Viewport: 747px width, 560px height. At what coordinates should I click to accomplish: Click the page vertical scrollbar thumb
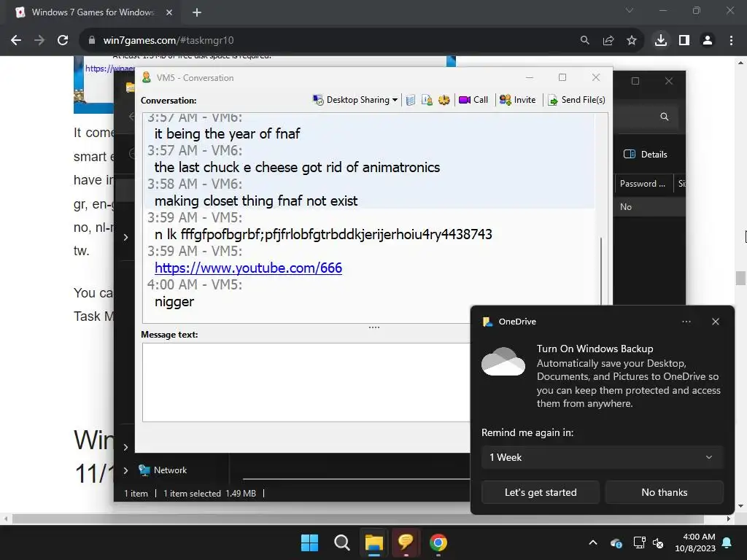pyautogui.click(x=740, y=278)
